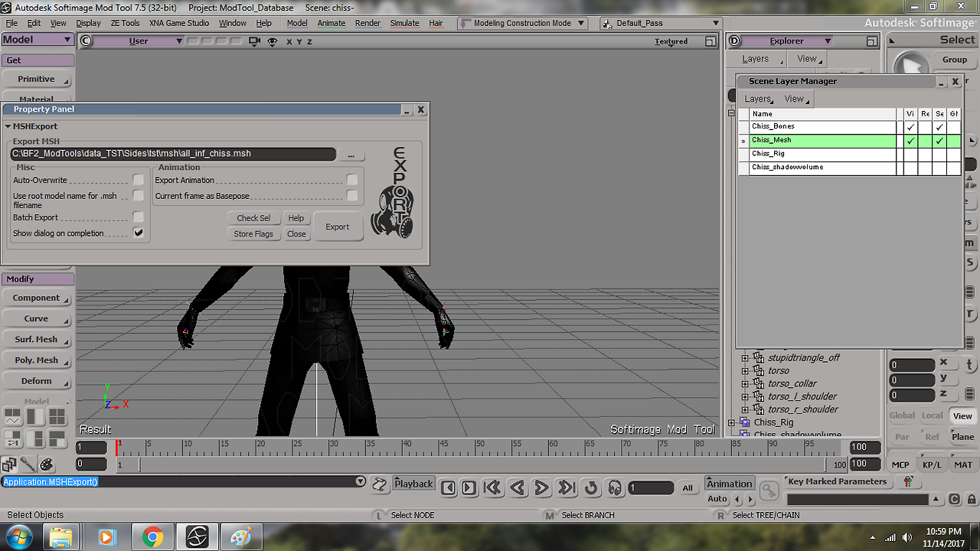Open Paint from the taskbar
The image size is (980, 551).
241,536
